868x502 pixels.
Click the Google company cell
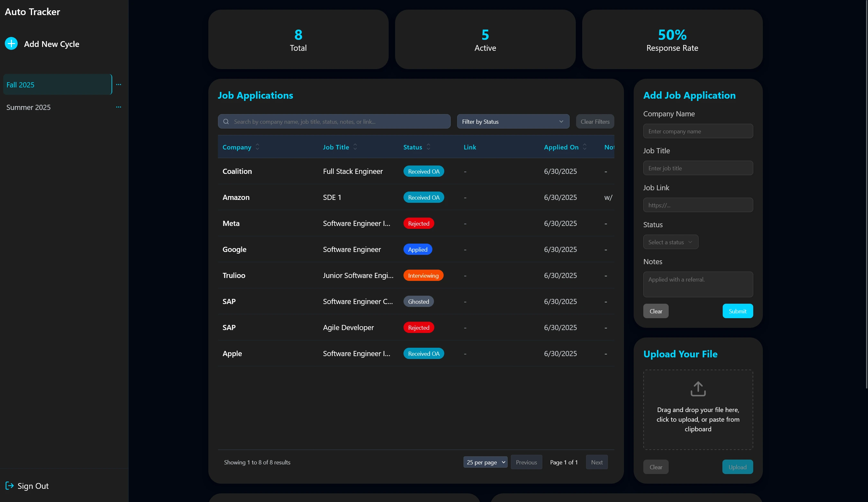(x=234, y=249)
